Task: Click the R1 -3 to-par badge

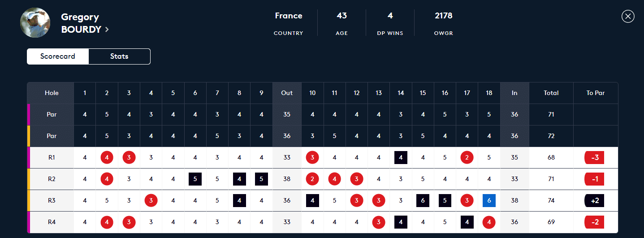Action: click(595, 158)
